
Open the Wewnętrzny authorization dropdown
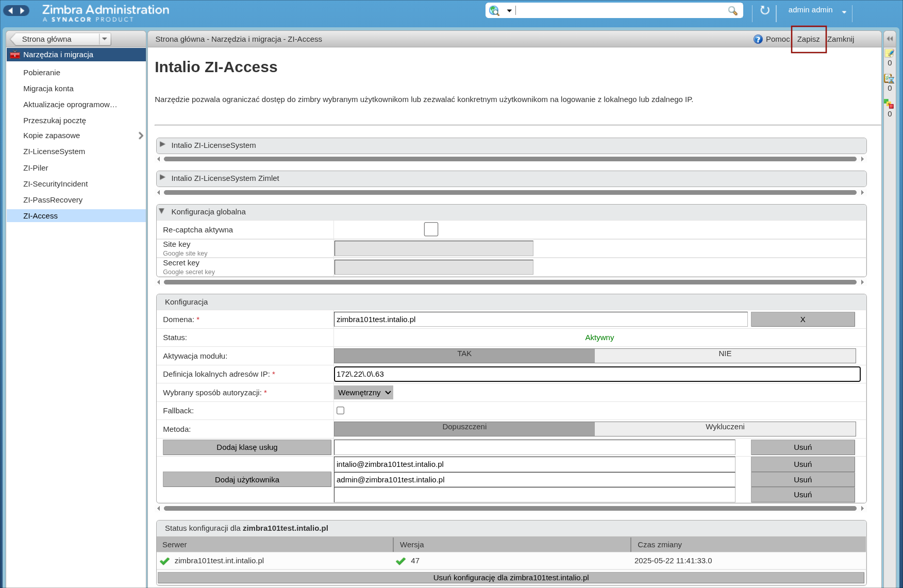363,393
